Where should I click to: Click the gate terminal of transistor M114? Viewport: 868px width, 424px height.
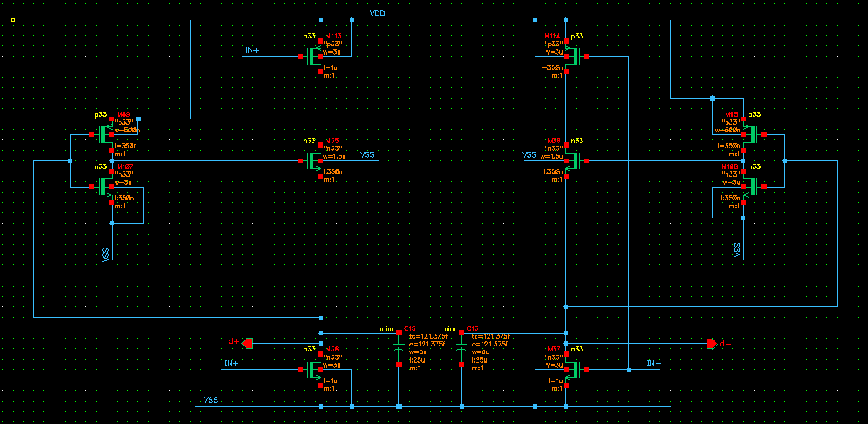click(587, 56)
